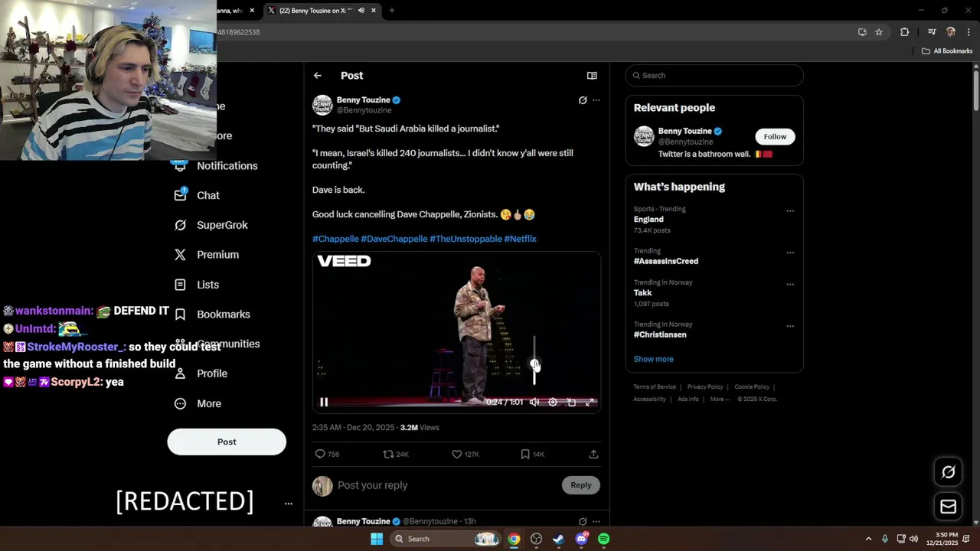Screen dimensions: 980x551
Task: Open reader view icon in Post header
Action: [x=592, y=76]
